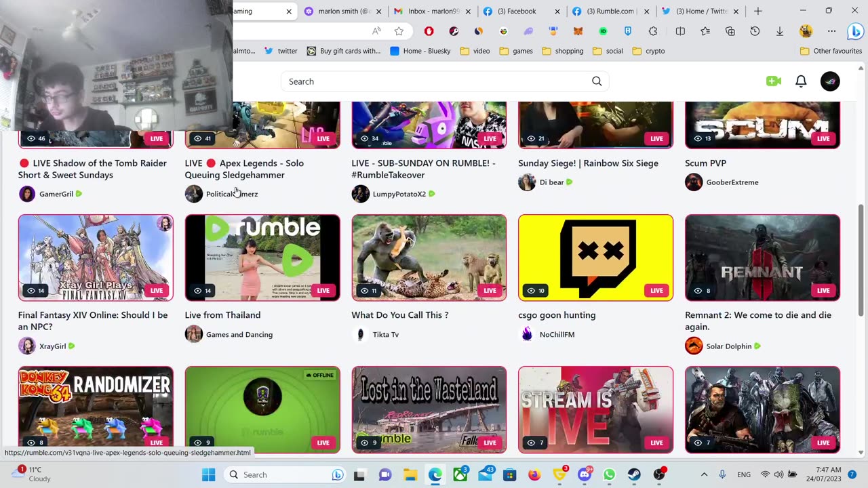Show hidden system tray icons

[x=704, y=474]
